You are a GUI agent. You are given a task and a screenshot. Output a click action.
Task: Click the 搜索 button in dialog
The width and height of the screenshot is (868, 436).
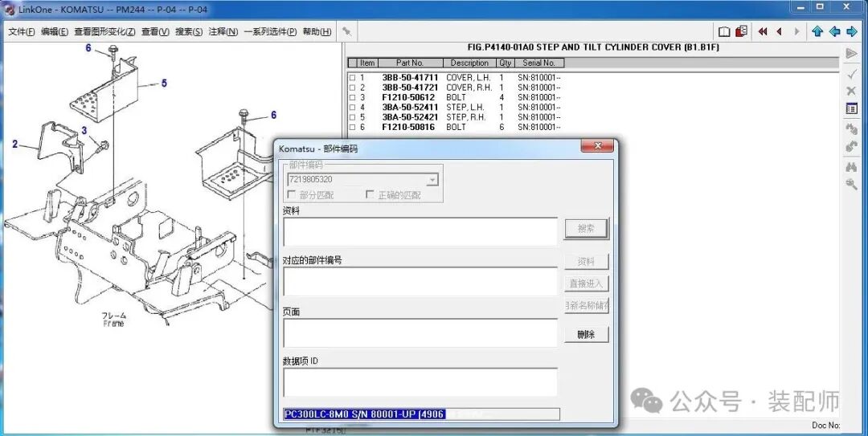(586, 229)
